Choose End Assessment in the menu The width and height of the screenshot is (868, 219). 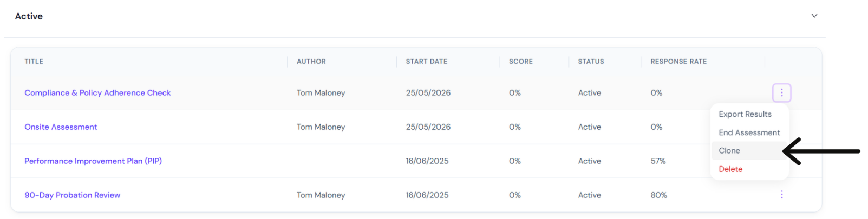749,132
